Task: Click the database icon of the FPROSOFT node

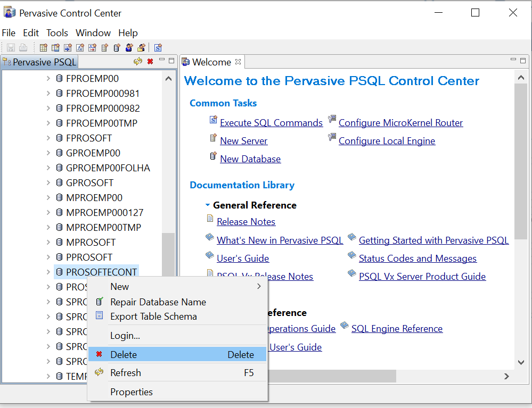Action: click(x=59, y=138)
